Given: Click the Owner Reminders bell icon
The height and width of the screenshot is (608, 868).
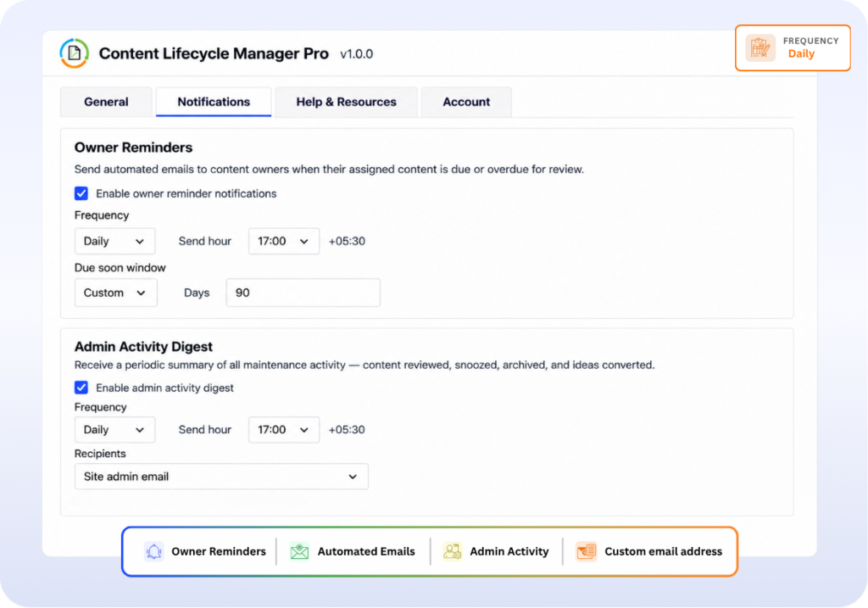Looking at the screenshot, I should 154,551.
